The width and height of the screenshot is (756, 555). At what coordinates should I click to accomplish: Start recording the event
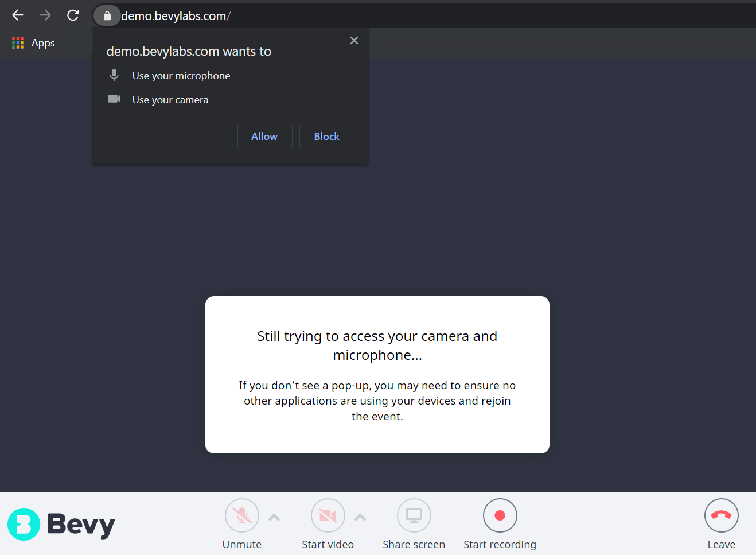(x=500, y=515)
